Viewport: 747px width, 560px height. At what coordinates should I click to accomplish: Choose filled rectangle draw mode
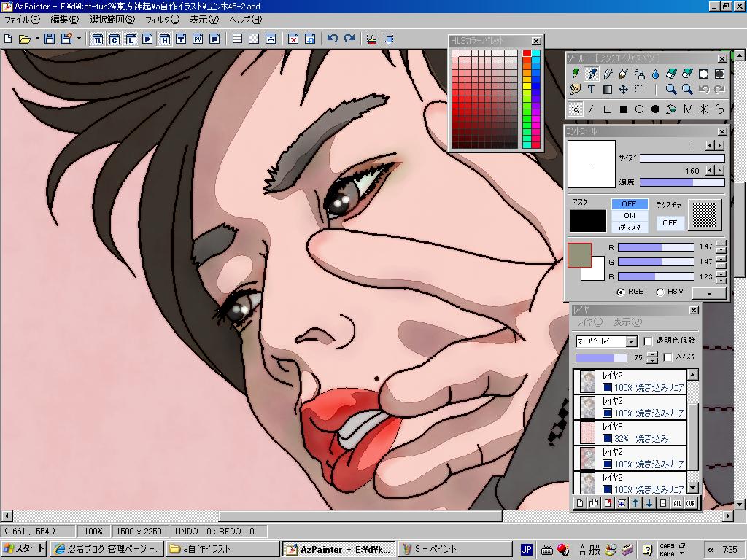click(623, 109)
